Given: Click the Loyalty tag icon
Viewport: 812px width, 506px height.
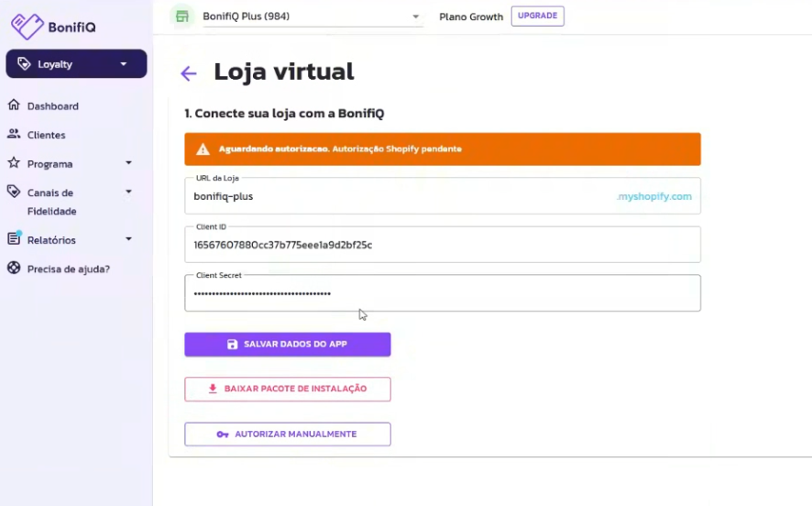Looking at the screenshot, I should (24, 63).
